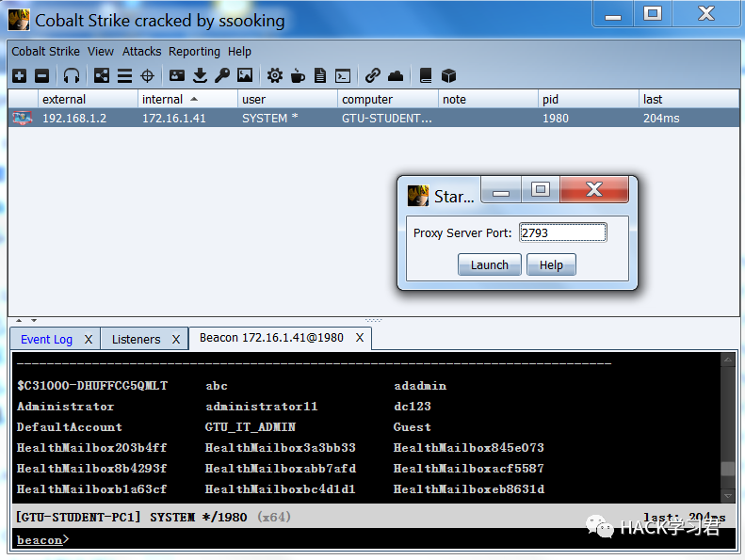Viewport: 745px width, 560px height.
Task: Maximize the proxy server dialog
Action: coord(541,189)
